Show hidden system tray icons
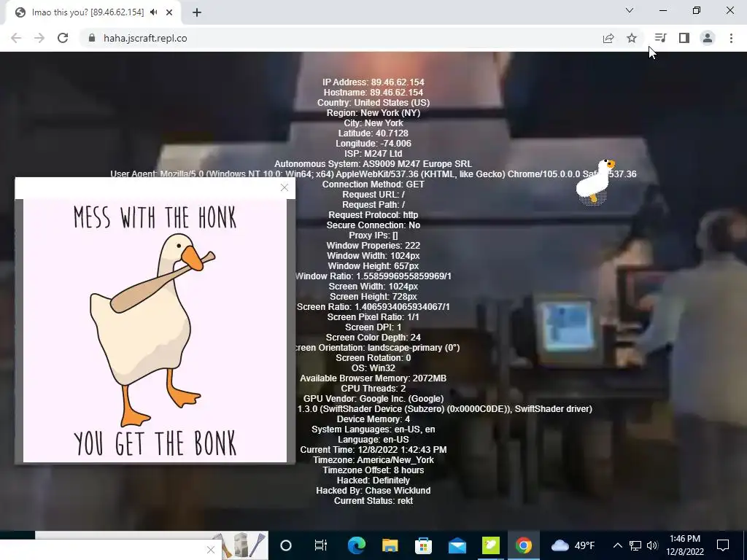This screenshot has width=747, height=560. pos(617,545)
